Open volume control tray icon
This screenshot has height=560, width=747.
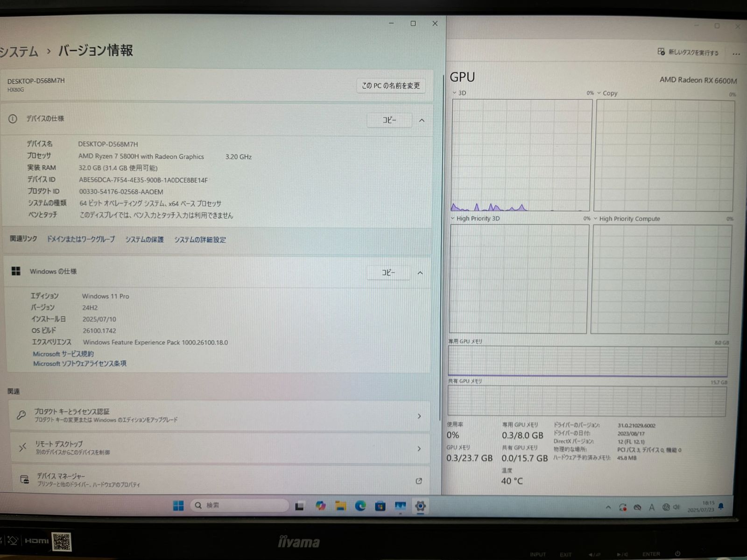point(677,507)
